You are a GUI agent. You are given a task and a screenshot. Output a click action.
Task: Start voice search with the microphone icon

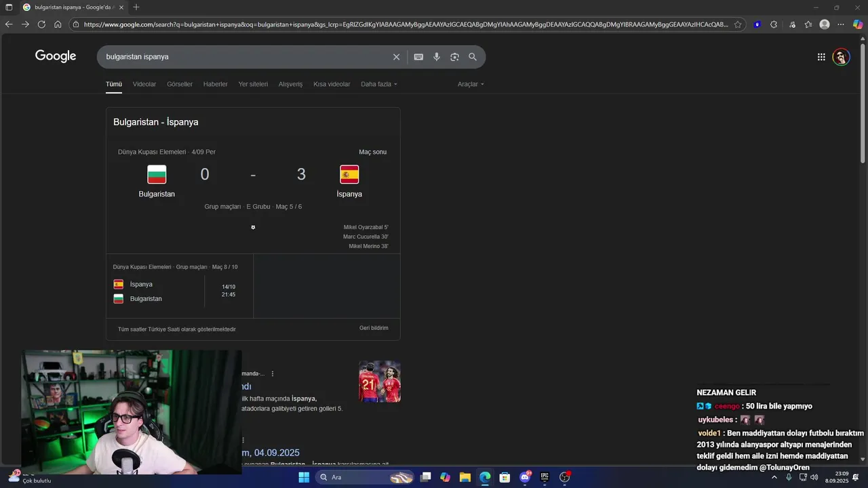tap(437, 57)
